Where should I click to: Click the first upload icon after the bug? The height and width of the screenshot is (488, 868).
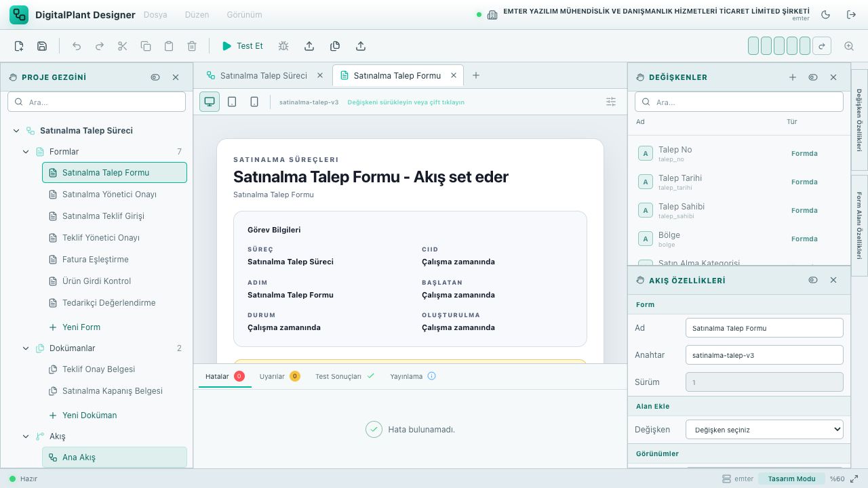pyautogui.click(x=309, y=46)
